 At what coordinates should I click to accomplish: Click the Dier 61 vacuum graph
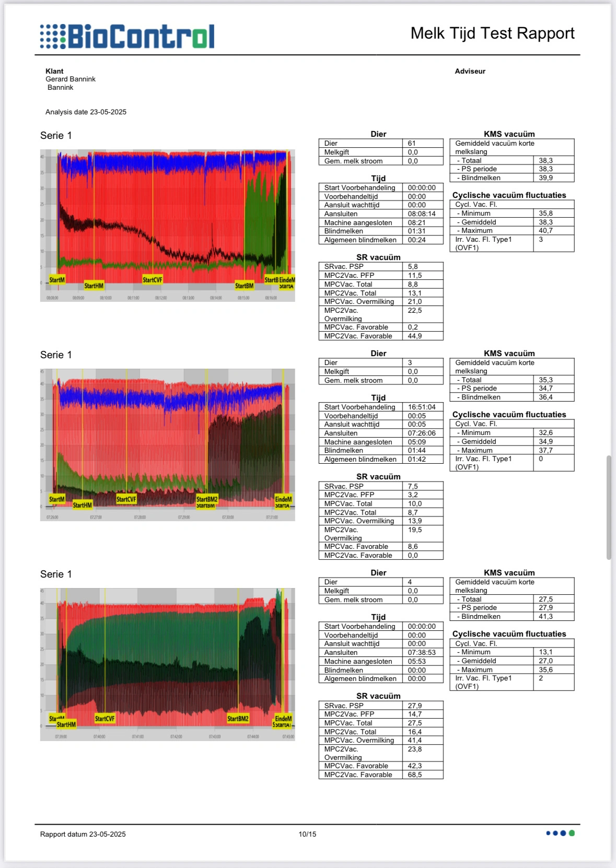(167, 219)
